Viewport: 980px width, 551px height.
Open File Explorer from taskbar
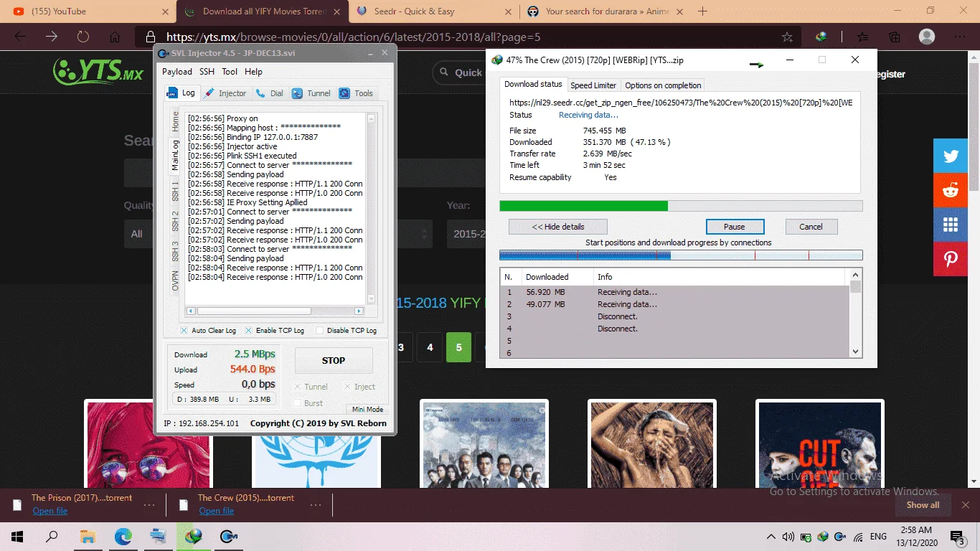pyautogui.click(x=88, y=536)
